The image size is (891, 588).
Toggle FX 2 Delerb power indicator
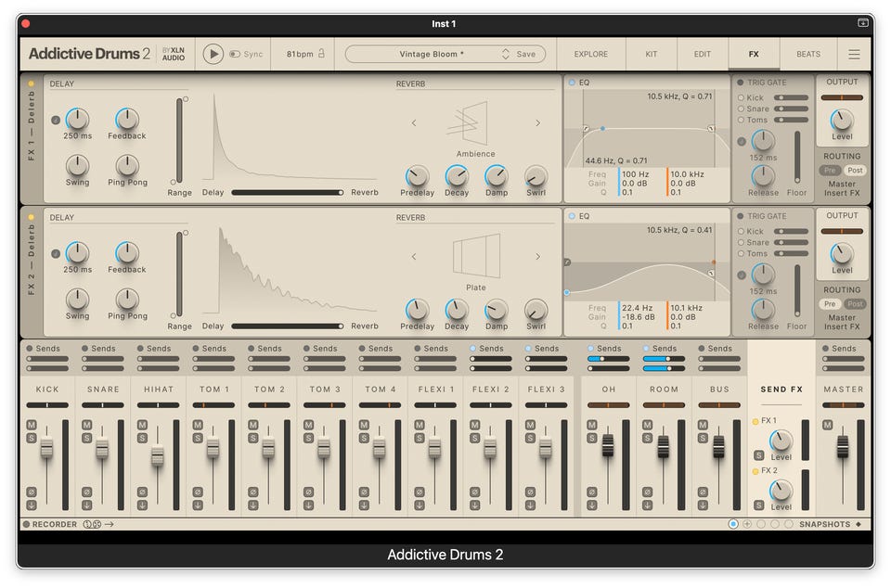(32, 217)
